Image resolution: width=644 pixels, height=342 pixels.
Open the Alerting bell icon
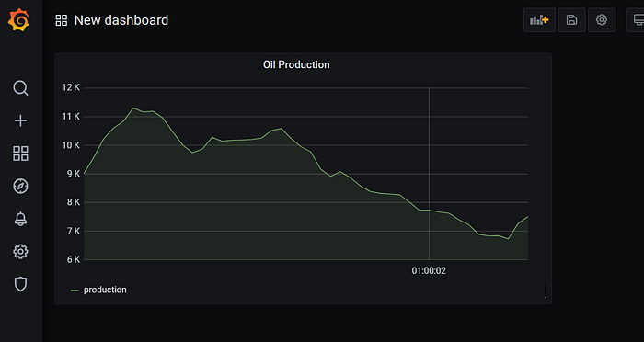[x=20, y=219]
